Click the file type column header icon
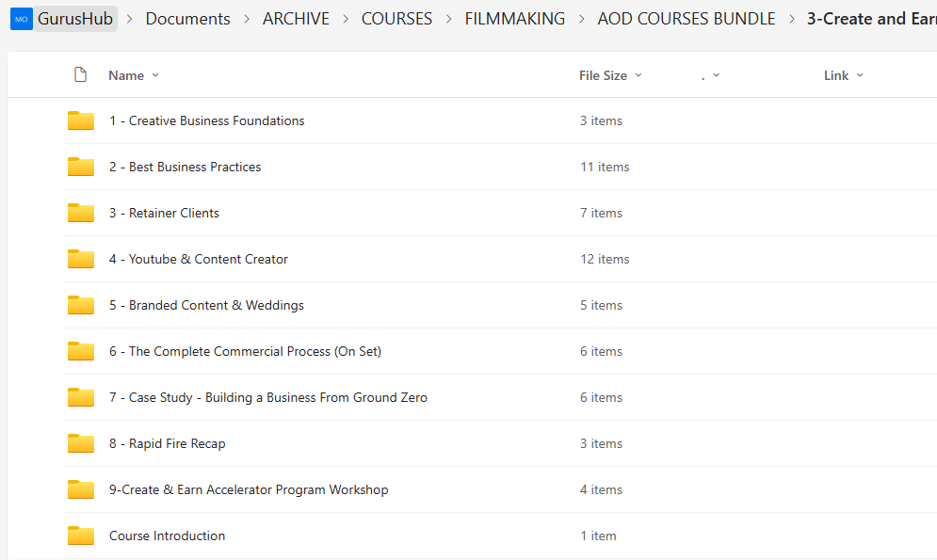Viewport: 937px width, 560px height. [81, 75]
